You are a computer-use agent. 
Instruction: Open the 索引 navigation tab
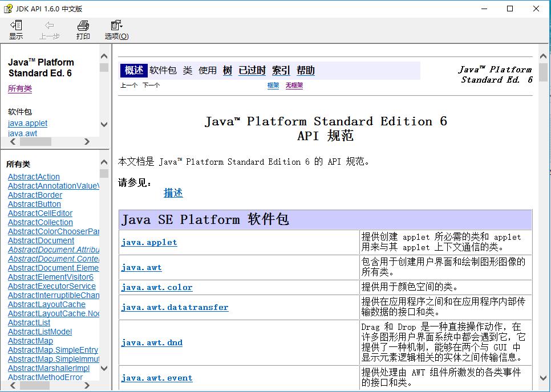[281, 70]
